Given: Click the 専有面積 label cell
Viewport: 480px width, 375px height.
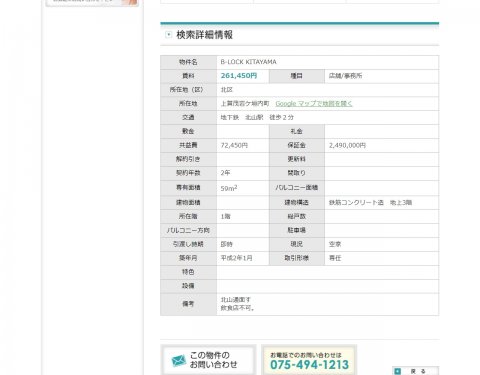Looking at the screenshot, I should (x=188, y=188).
